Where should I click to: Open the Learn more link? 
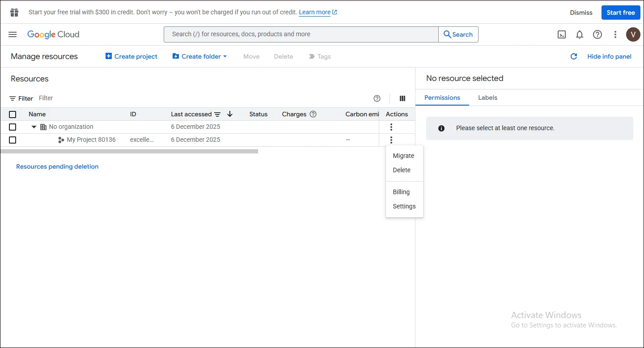318,12
